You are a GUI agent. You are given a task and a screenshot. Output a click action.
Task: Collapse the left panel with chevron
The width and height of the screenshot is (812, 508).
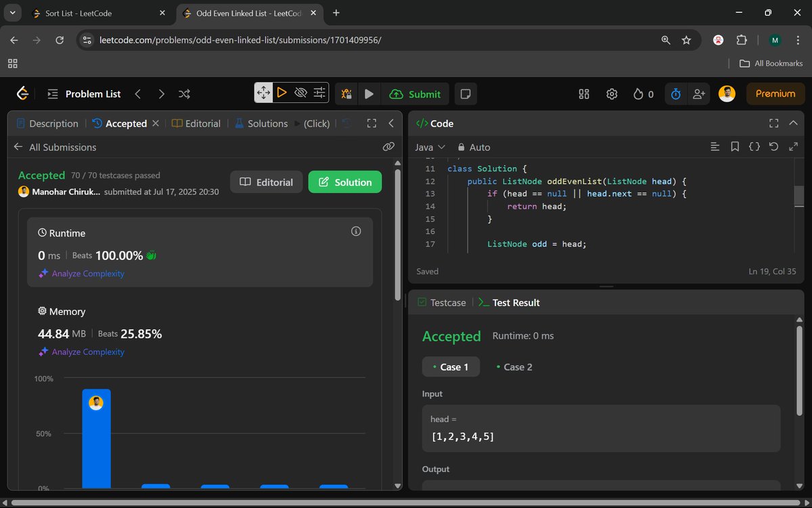(391, 123)
